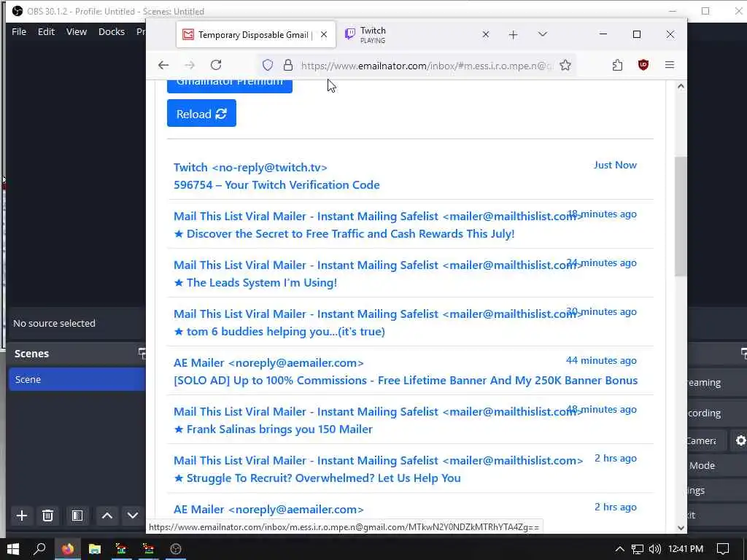This screenshot has width=747, height=560.
Task: List all tabs dropdown arrow
Action: [x=542, y=35]
